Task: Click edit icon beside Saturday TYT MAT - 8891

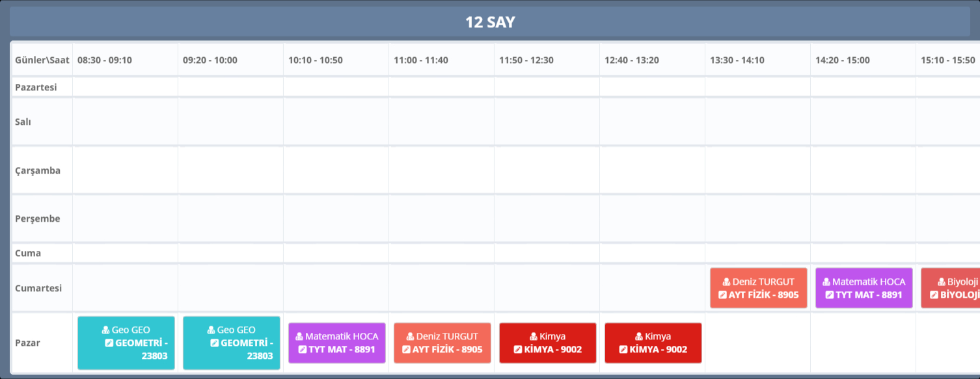Action: pos(830,294)
